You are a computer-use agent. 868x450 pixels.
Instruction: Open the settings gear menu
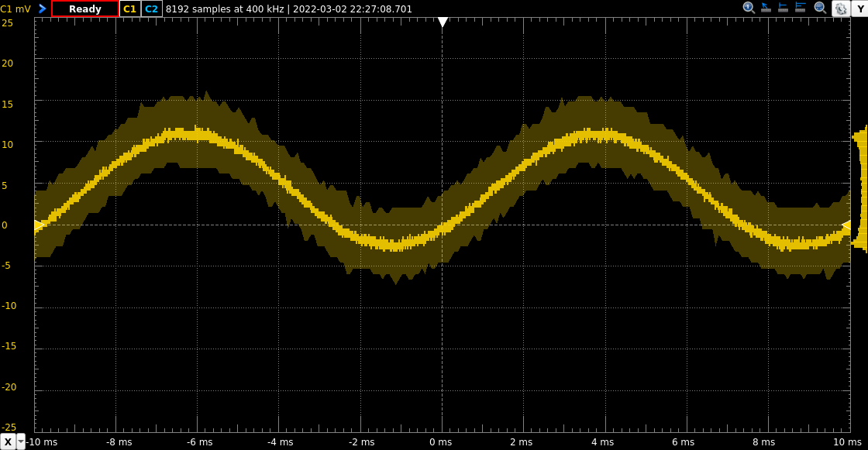[x=841, y=9]
